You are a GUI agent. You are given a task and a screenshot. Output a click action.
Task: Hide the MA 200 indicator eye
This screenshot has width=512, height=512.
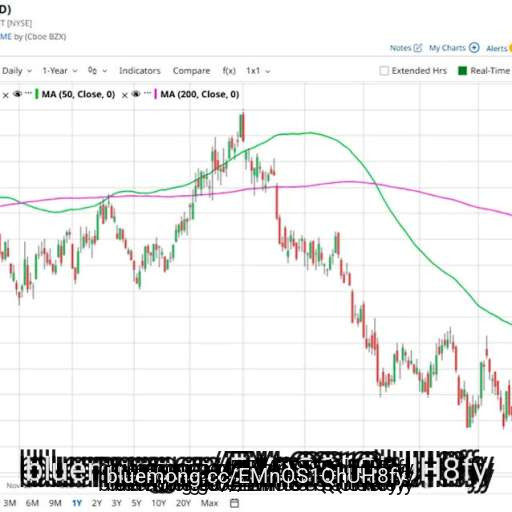(x=136, y=94)
